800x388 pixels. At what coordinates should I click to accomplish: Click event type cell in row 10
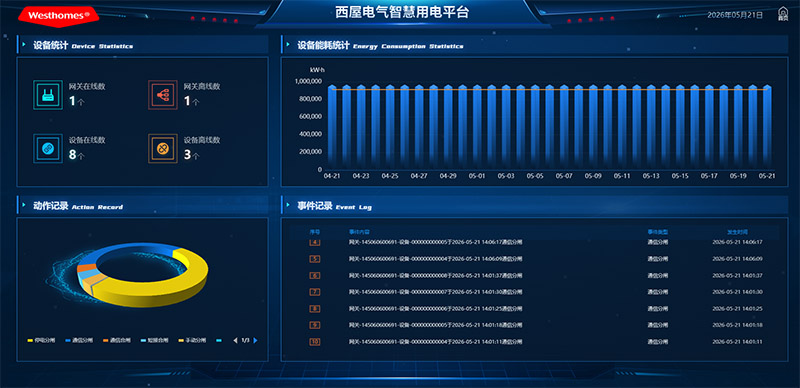pyautogui.click(x=658, y=342)
